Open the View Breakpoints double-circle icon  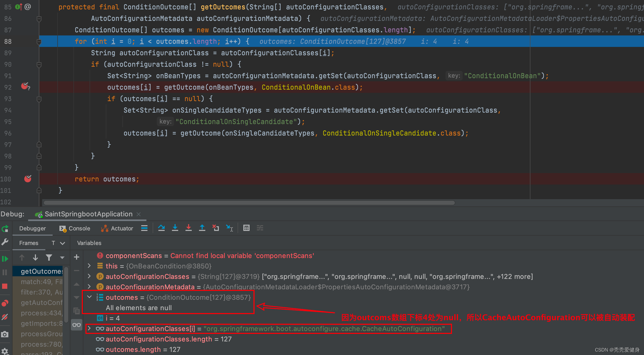point(5,303)
